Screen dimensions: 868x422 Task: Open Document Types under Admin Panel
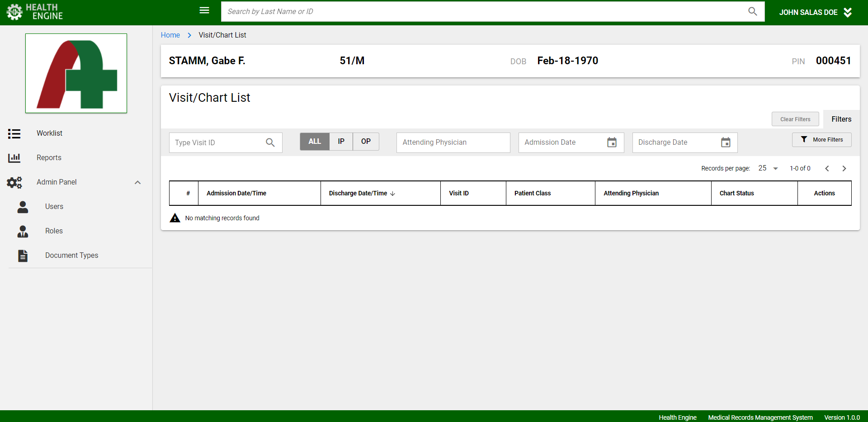tap(71, 256)
